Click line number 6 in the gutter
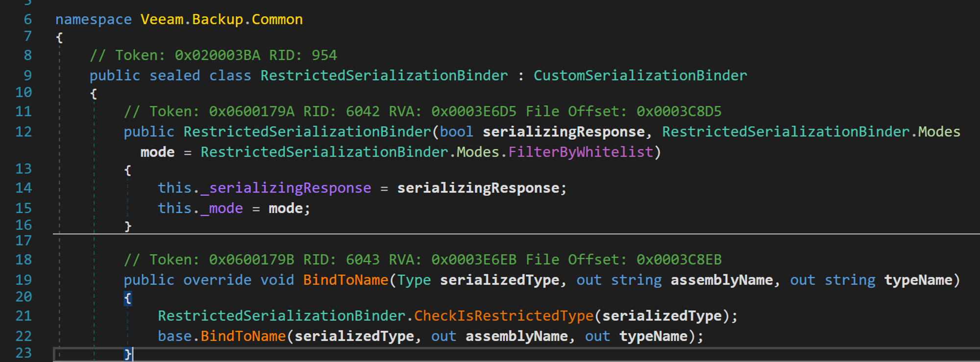The width and height of the screenshot is (980, 362). [28, 20]
